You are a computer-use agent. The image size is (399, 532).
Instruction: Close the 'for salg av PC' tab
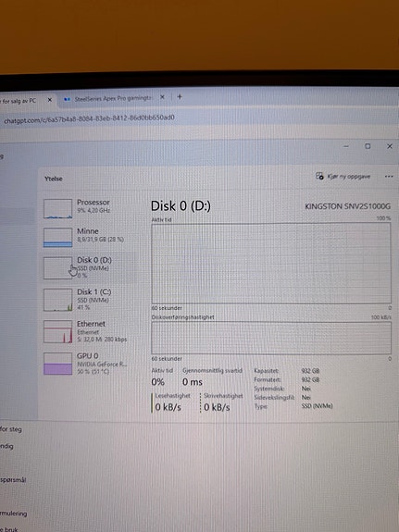50,100
